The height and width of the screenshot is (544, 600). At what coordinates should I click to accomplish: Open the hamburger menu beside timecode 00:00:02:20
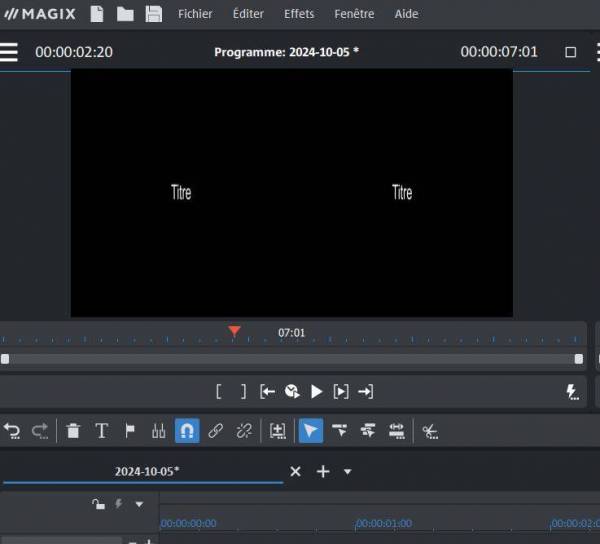tap(9, 52)
